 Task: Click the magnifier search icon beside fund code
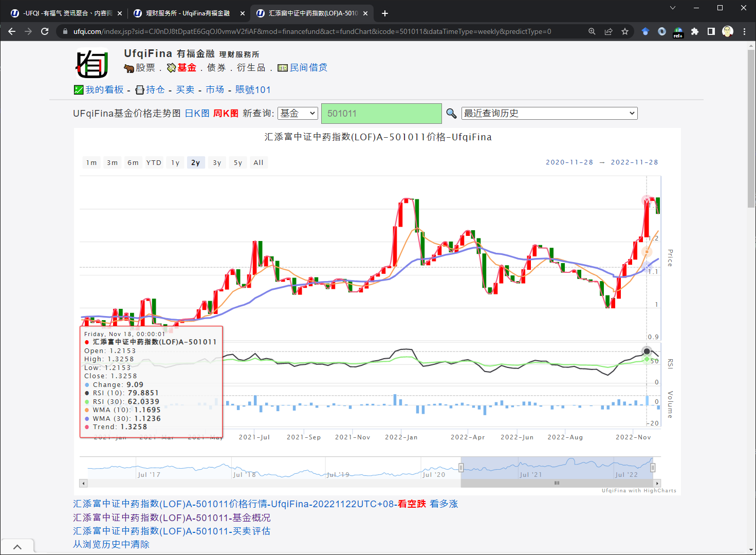tap(451, 114)
